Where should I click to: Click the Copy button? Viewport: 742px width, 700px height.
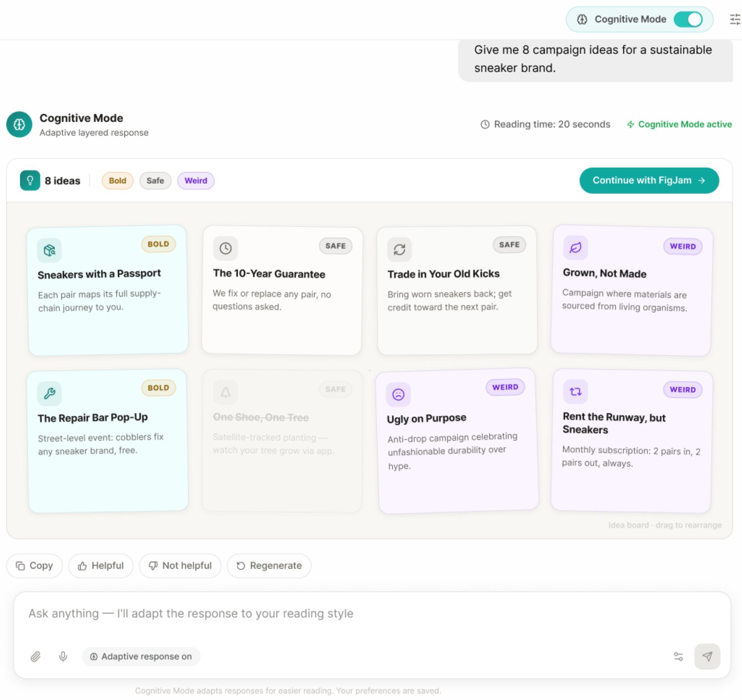click(34, 566)
